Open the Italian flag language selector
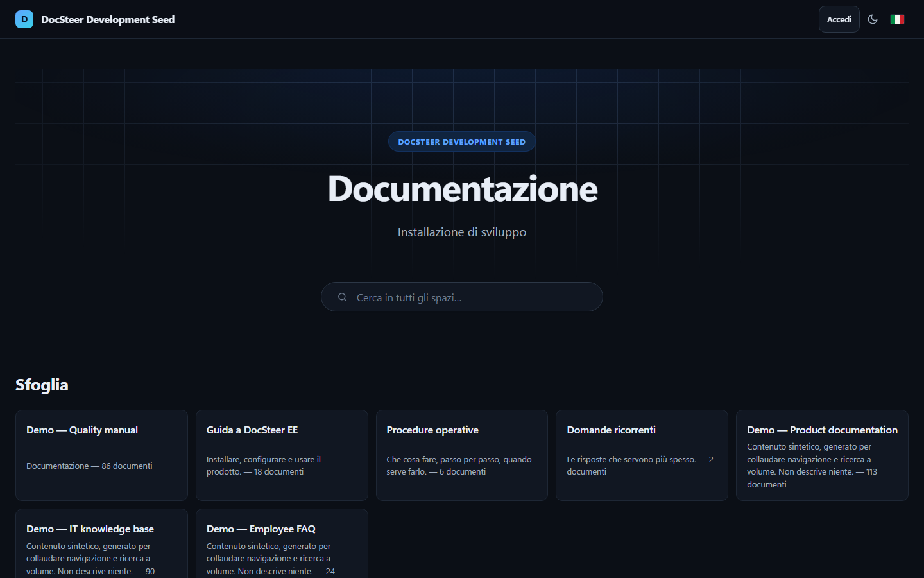Viewport: 924px width, 578px height. coord(897,19)
